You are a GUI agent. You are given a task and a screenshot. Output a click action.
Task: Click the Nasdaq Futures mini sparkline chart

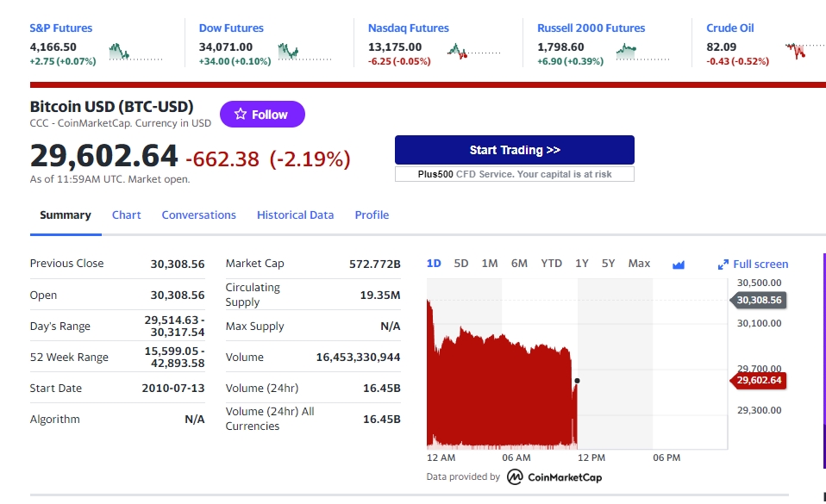tap(473, 53)
